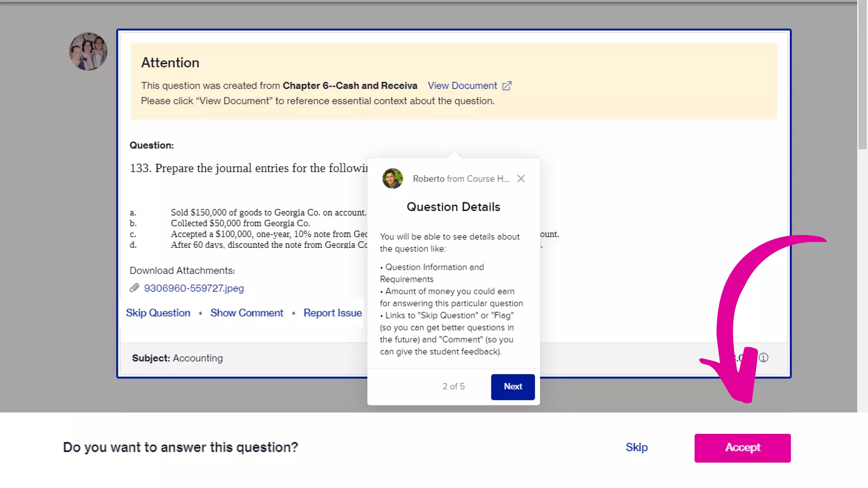
Task: Close the Question Details tooltip
Action: click(521, 179)
